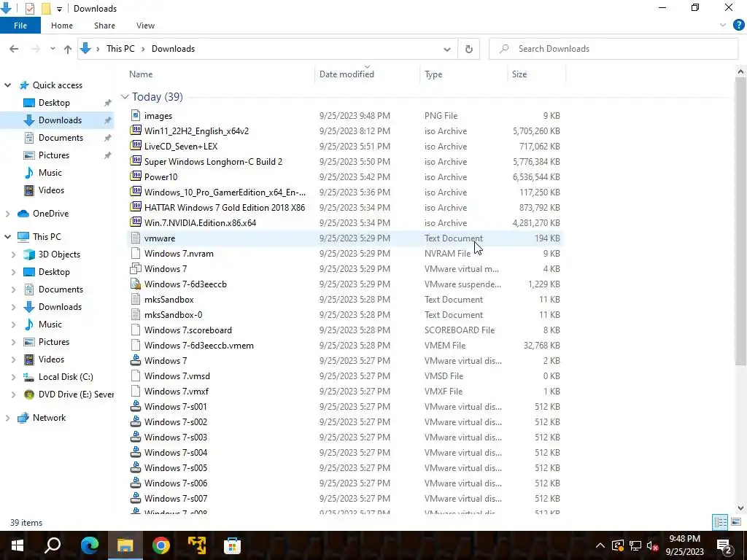Click the Properties quick access toolbar icon
Image resolution: width=747 pixels, height=560 pixels.
29,8
